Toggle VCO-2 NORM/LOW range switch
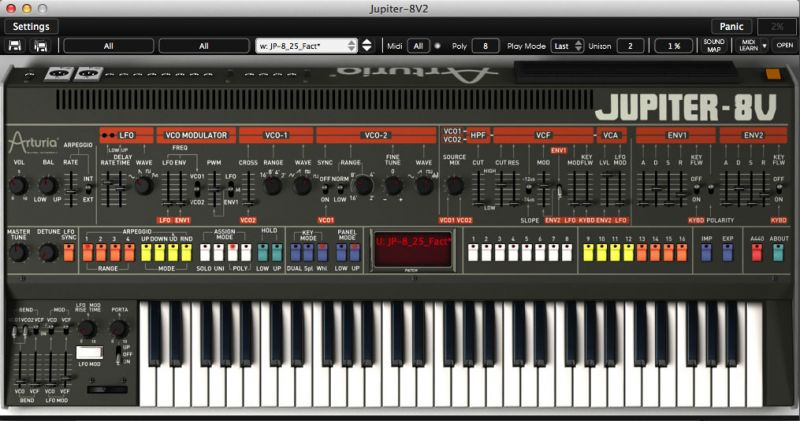Screen dimensions: 800x421 pyautogui.click(x=339, y=189)
